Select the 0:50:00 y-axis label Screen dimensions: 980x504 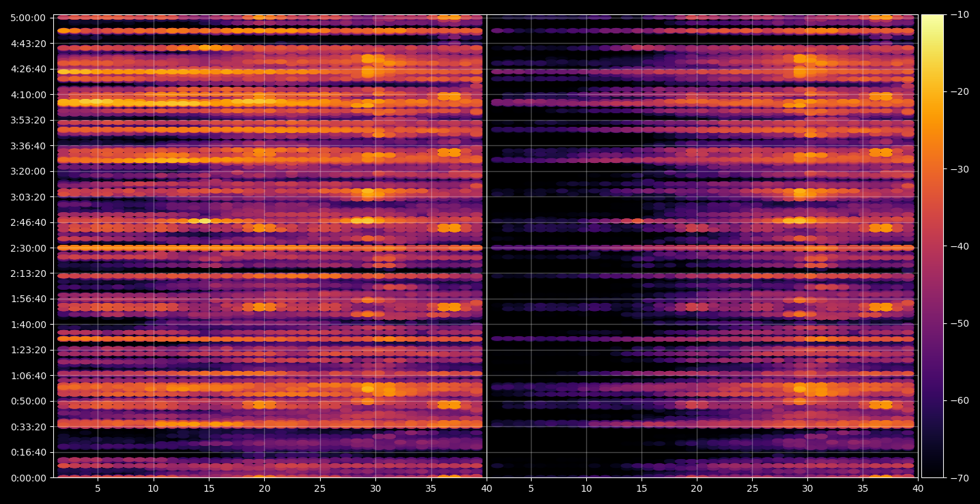coord(28,401)
